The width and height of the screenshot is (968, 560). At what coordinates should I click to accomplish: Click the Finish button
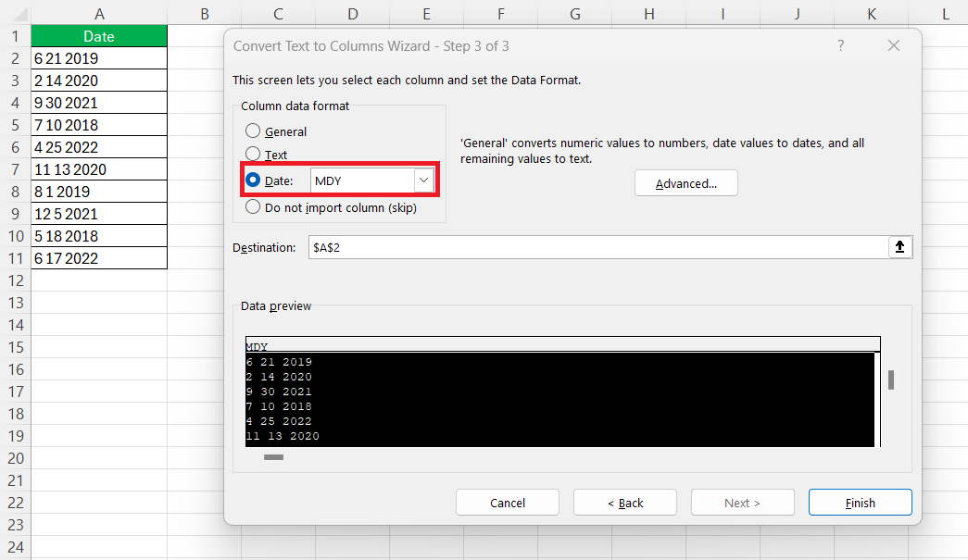point(860,503)
